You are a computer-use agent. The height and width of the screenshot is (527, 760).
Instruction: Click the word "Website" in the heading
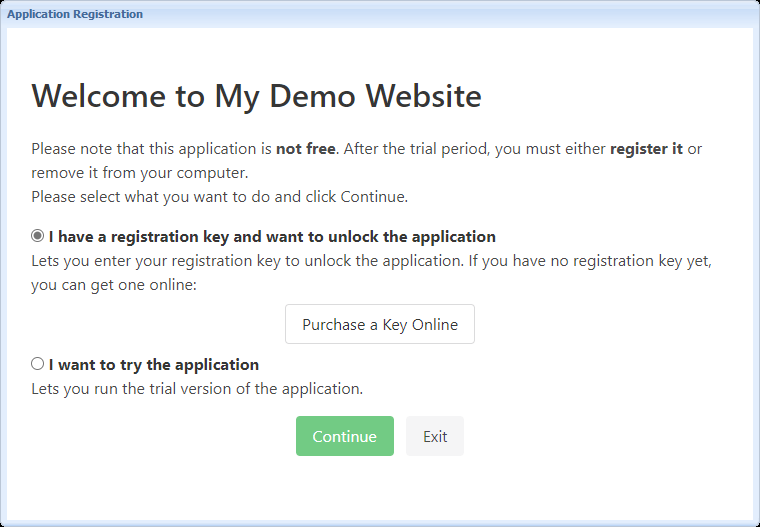click(423, 96)
